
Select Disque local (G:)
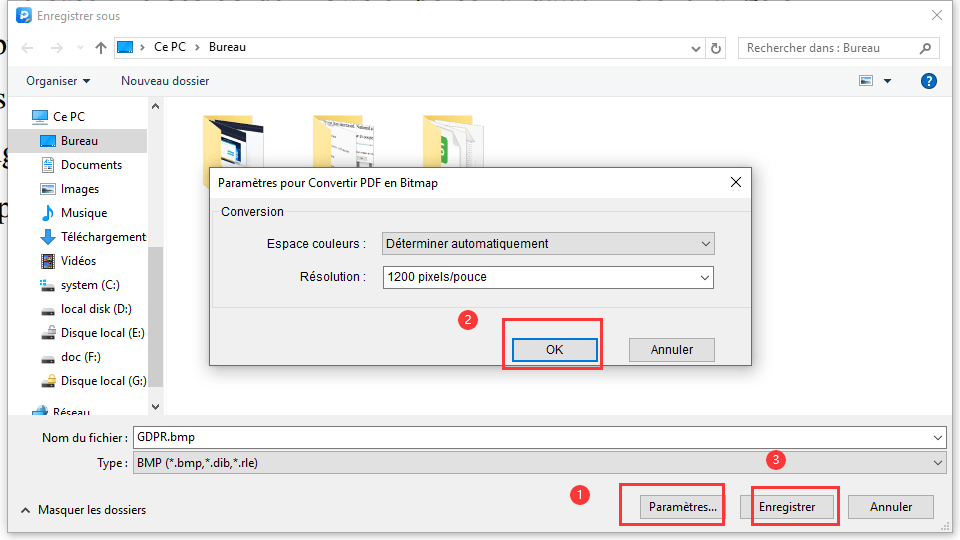click(103, 381)
